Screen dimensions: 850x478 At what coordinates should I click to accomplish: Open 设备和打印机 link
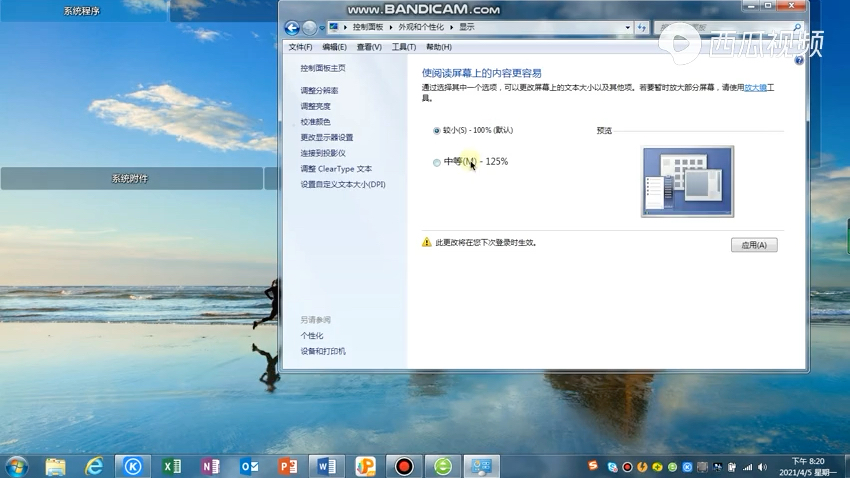pos(323,351)
